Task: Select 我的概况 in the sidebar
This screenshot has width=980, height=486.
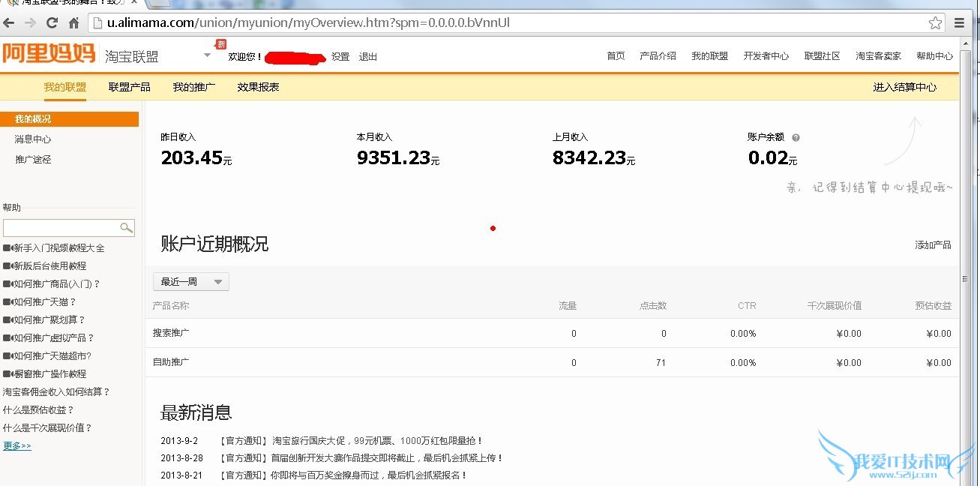Action: pyautogui.click(x=69, y=119)
